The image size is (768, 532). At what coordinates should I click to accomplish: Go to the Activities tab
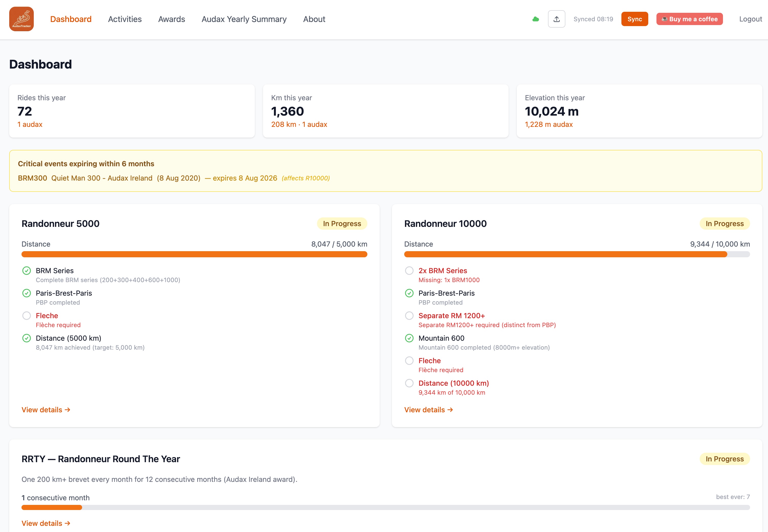125,19
